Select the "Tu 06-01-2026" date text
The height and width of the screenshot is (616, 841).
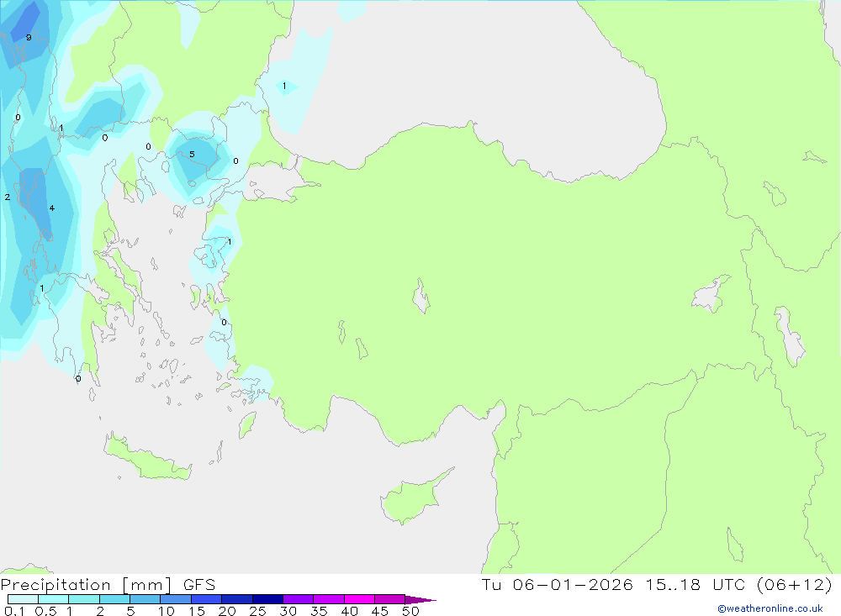pyautogui.click(x=557, y=584)
